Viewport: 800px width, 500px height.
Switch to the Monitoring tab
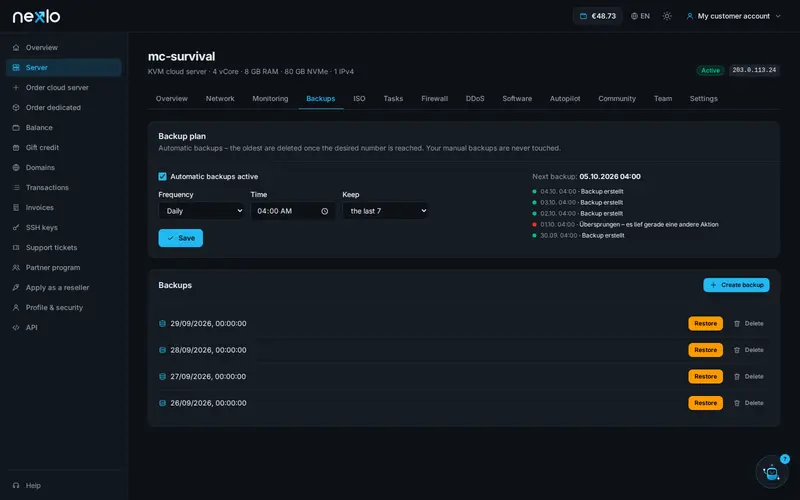(270, 98)
